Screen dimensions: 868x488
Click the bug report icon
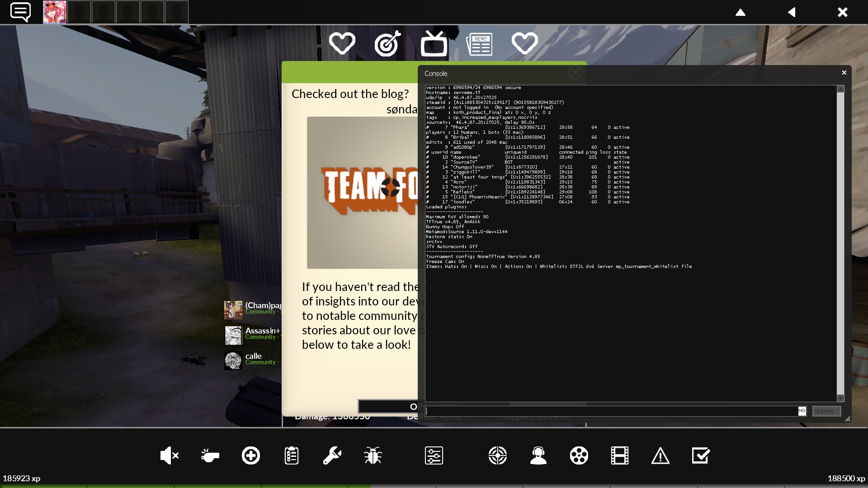(x=373, y=455)
